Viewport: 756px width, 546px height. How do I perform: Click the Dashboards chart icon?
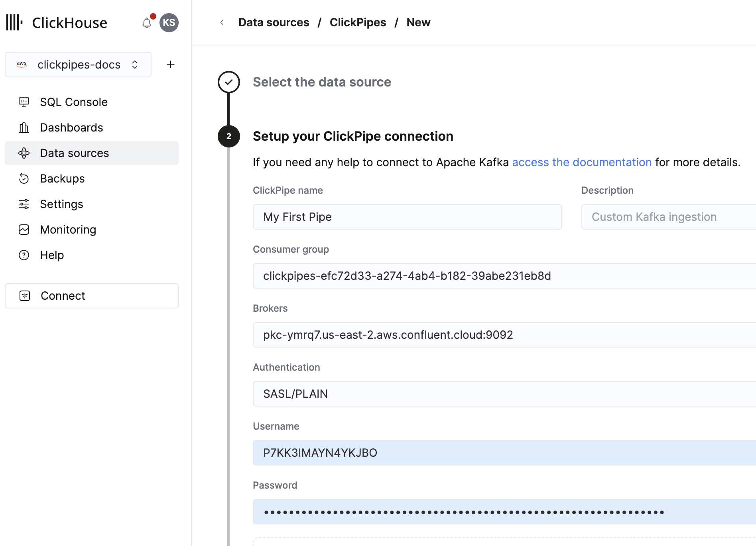coord(24,128)
